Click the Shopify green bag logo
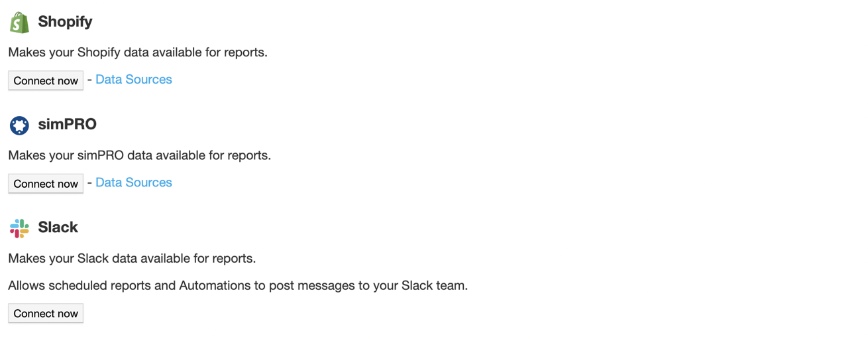Image resolution: width=868 pixels, height=339 pixels. 19,23
